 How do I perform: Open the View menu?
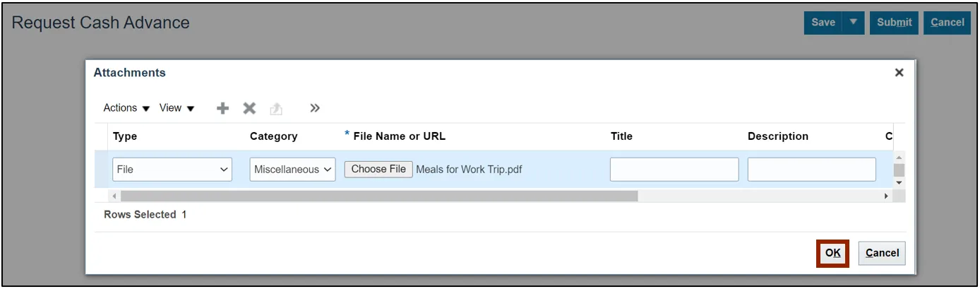177,108
